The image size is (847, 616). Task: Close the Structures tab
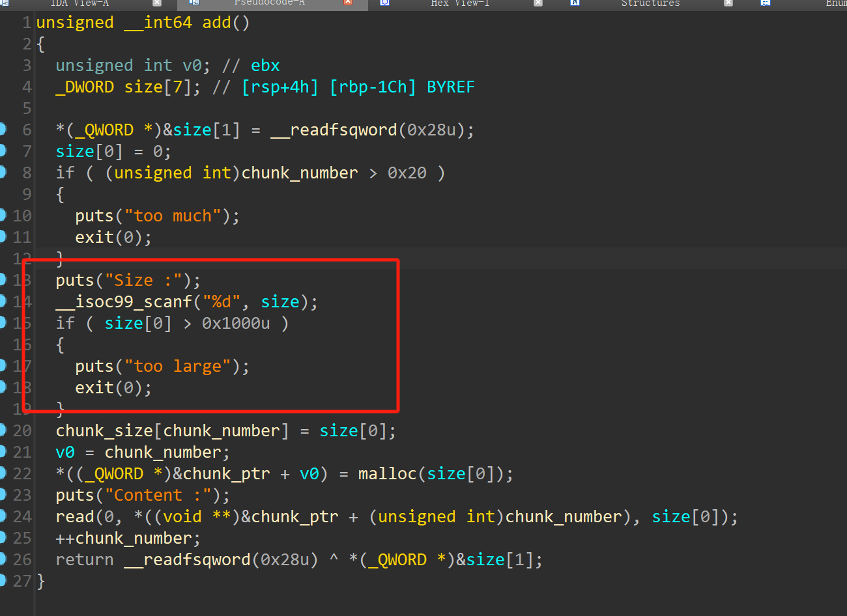728,3
